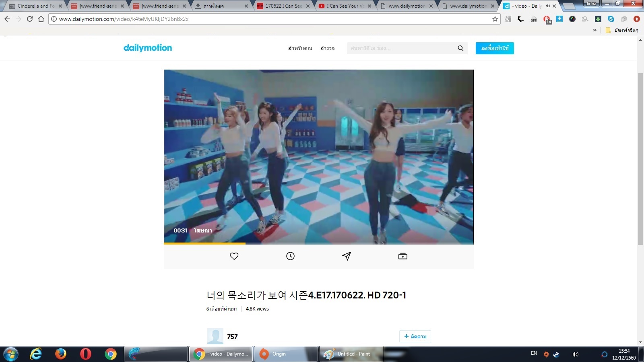Like the video with the heart icon

click(234, 256)
